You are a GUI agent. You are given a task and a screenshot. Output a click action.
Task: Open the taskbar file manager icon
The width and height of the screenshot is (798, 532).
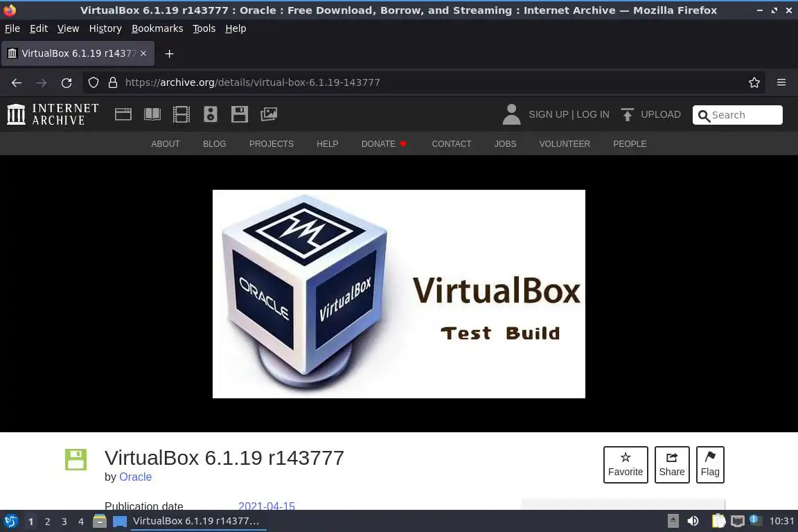(100, 522)
